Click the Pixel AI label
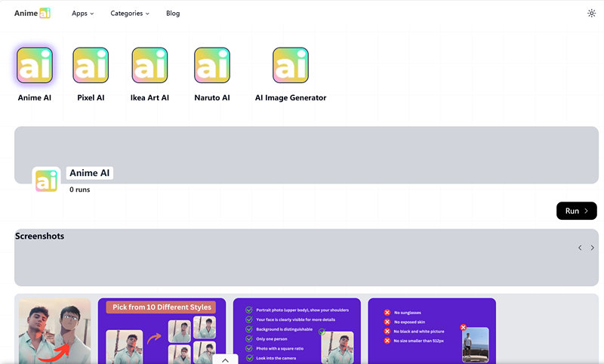 coord(91,98)
